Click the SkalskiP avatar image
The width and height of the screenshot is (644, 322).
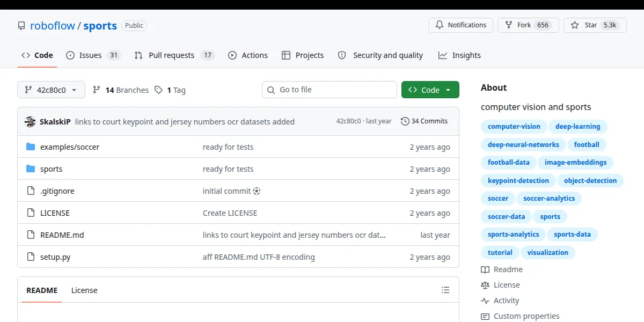30,121
